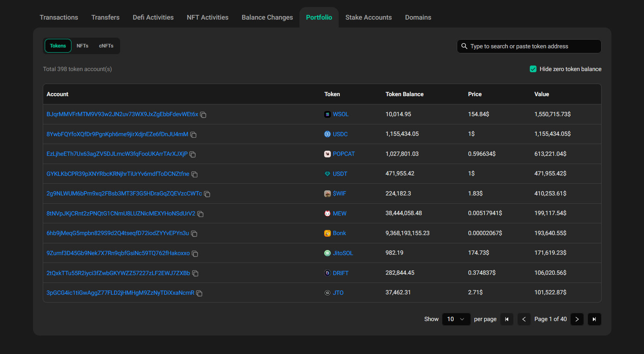Open account 2tQxkTTu55R2iyci3fZwbGKYWZZ57227zLF2EWJ7ZXBb

click(118, 273)
